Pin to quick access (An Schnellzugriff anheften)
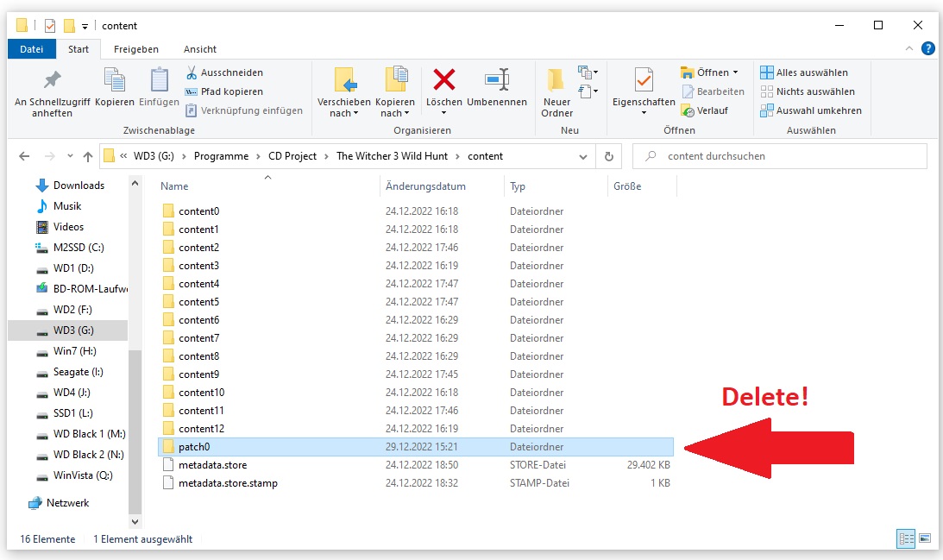The width and height of the screenshot is (943, 560). [53, 93]
